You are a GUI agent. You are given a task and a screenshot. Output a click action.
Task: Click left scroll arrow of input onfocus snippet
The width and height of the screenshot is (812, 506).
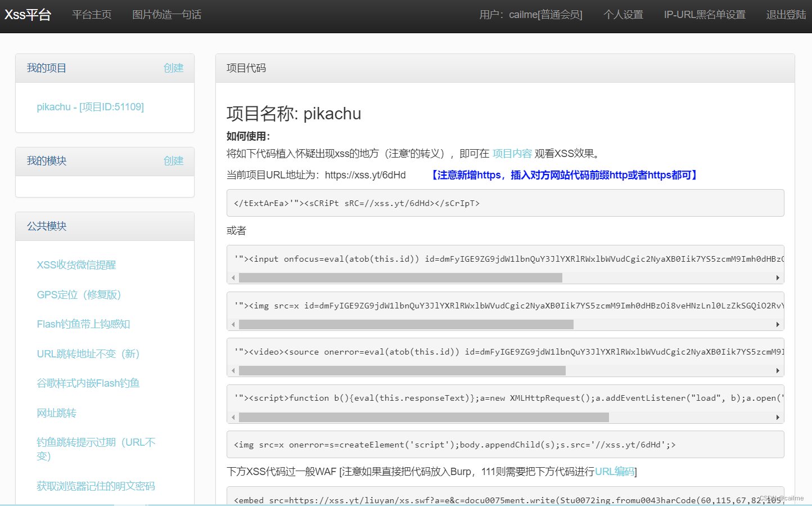[x=233, y=278]
